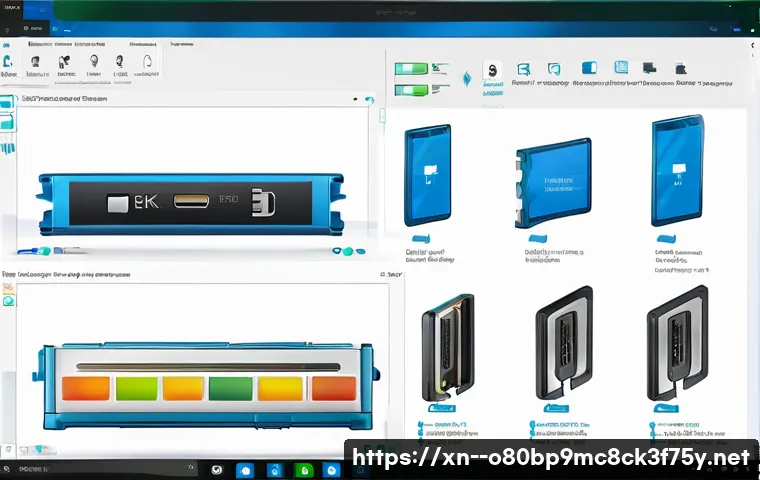The height and width of the screenshot is (480, 760).
Task: Click the dark monitor toolbar icon
Action: (649, 68)
